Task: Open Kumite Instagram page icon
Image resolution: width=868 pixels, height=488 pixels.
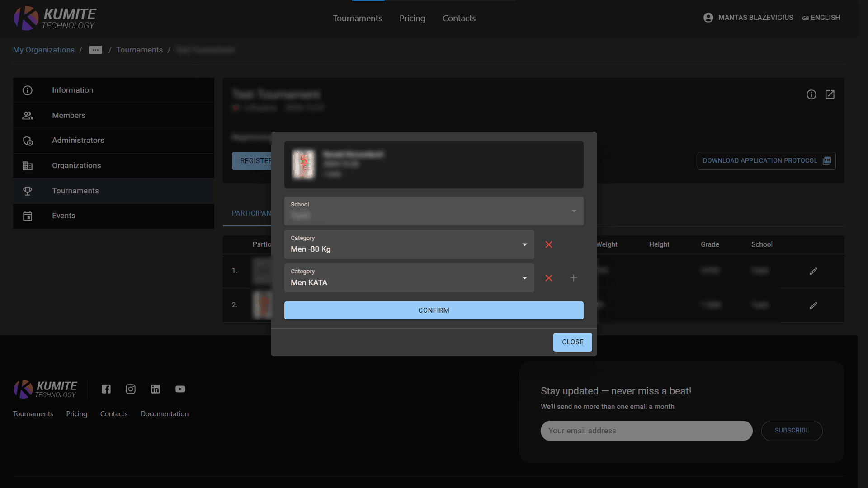Action: click(131, 389)
